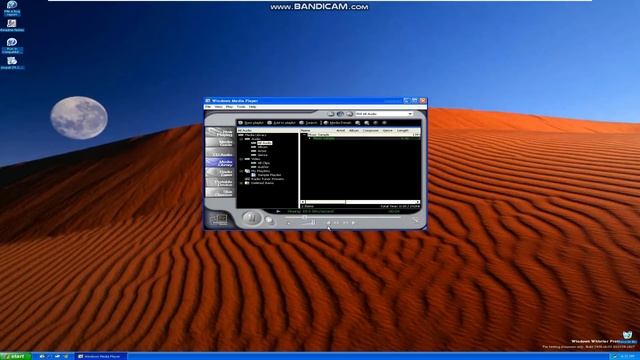This screenshot has width=640, height=360.
Task: Click the seek bar slider thumb
Action: (x=304, y=217)
